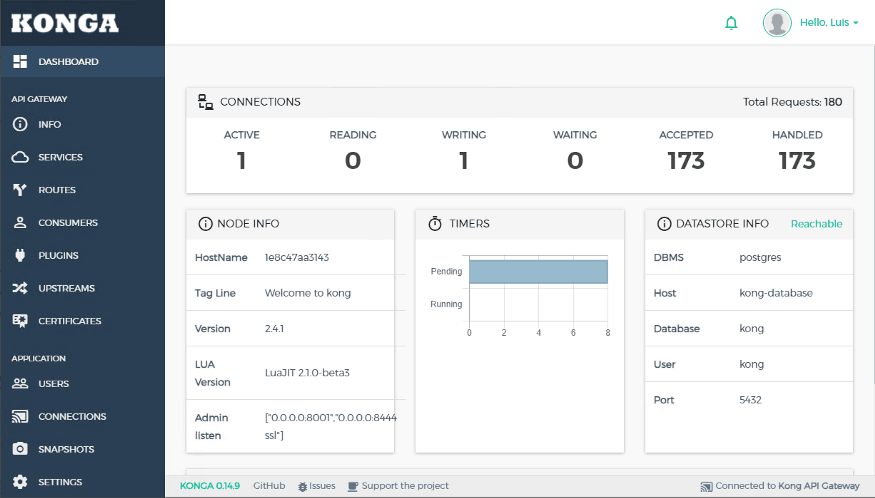The image size is (875, 498).
Task: Click the ACTIVE connections count
Action: click(241, 161)
